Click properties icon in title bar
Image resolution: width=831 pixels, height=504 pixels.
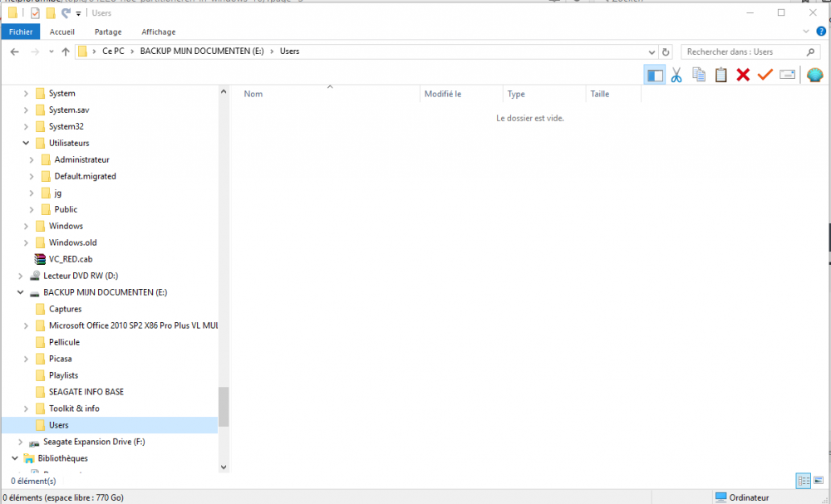35,12
